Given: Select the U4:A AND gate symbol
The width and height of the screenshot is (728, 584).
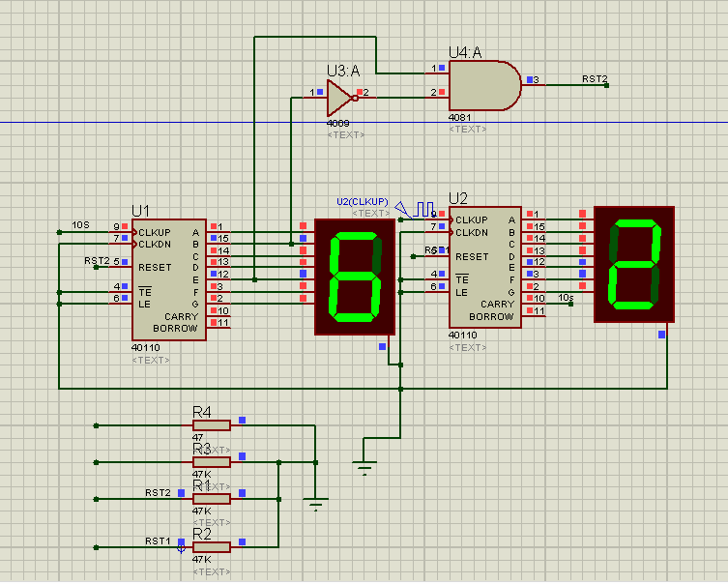Looking at the screenshot, I should click(484, 85).
